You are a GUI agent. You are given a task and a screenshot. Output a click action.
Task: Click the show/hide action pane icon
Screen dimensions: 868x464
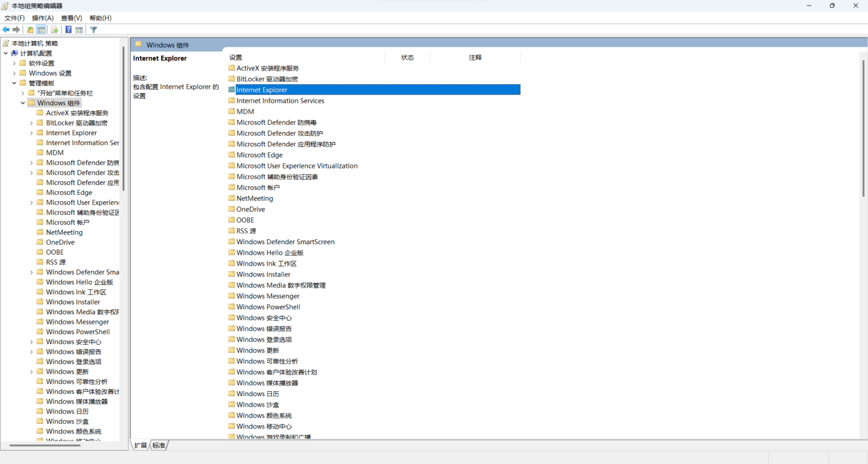[x=79, y=29]
